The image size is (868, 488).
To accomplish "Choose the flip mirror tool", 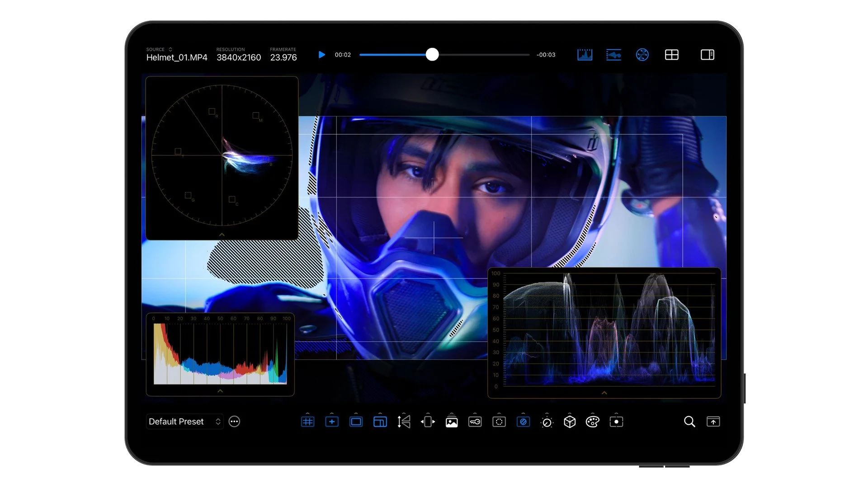I will (x=404, y=422).
